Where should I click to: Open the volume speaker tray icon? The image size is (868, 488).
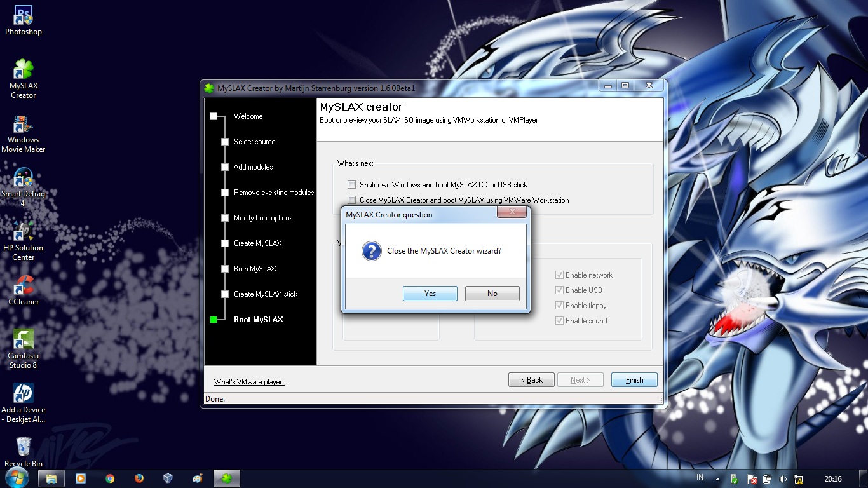tap(783, 479)
